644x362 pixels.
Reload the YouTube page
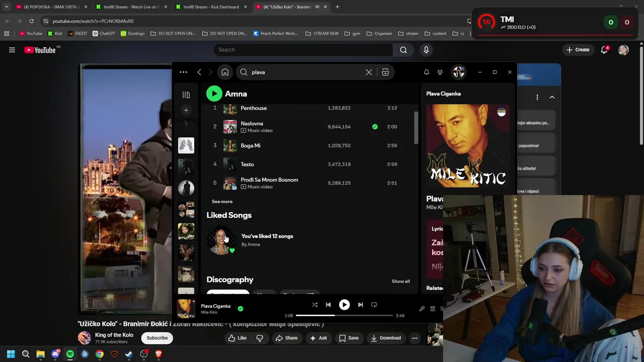pyautogui.click(x=31, y=21)
